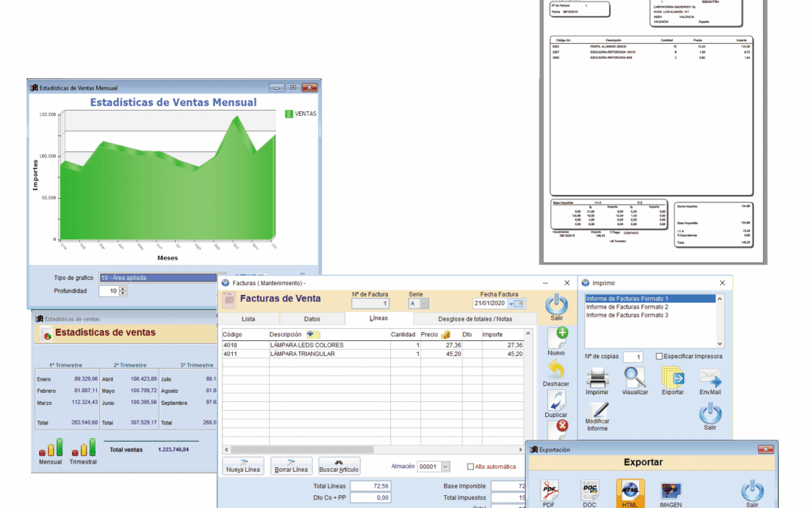The width and height of the screenshot is (812, 508).
Task: Click Salir icon in Facturas window
Action: (x=556, y=304)
